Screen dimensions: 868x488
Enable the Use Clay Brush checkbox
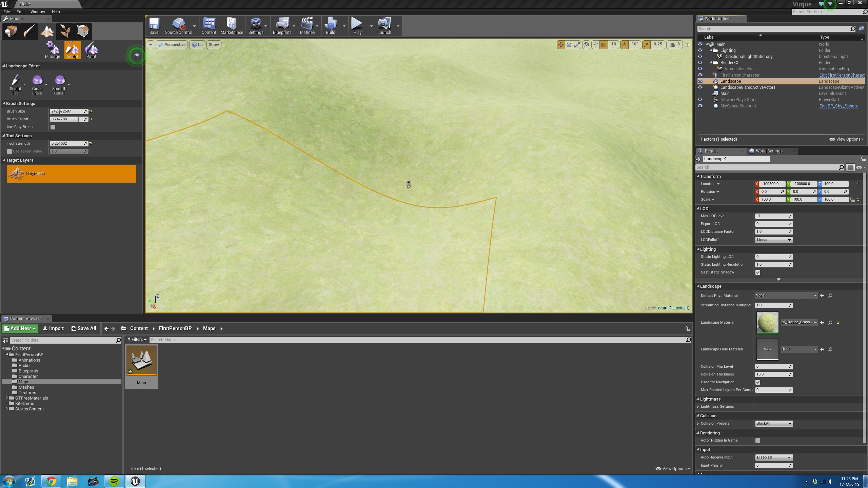pos(53,127)
